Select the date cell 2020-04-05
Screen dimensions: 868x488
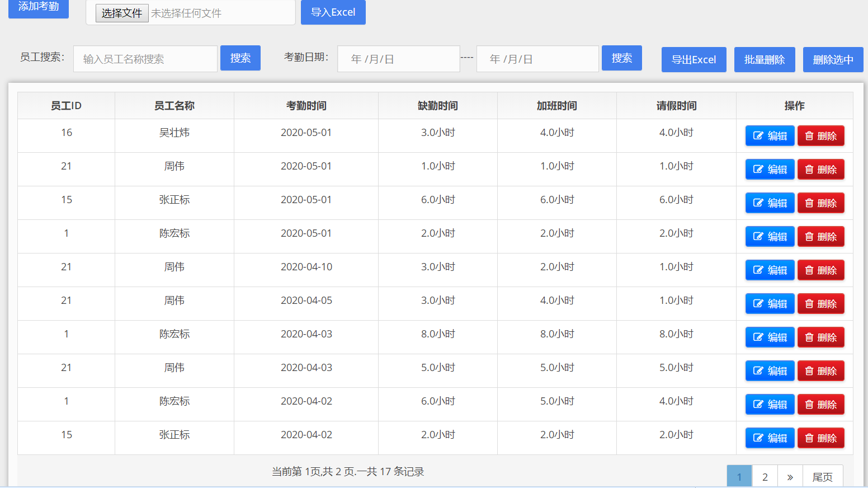pos(306,301)
